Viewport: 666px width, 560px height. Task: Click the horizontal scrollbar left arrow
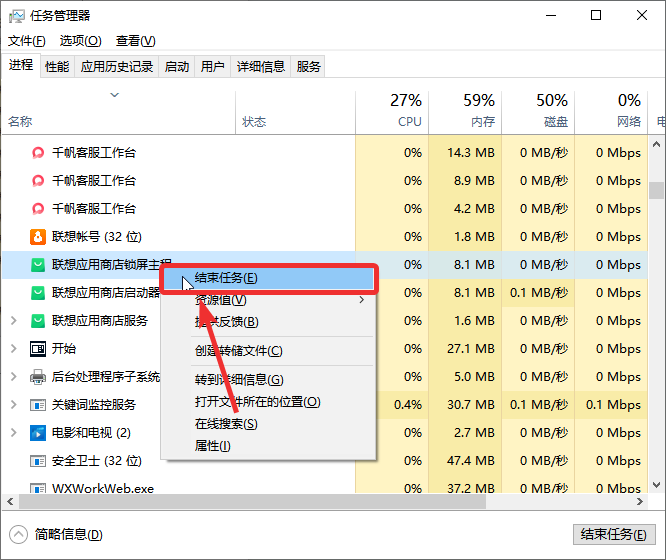pos(10,502)
